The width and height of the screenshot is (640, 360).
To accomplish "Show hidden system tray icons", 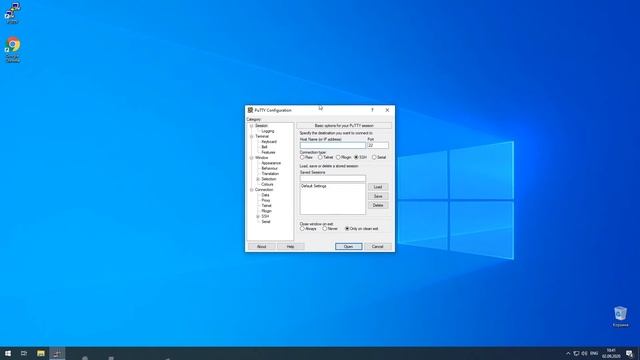I will (568, 353).
